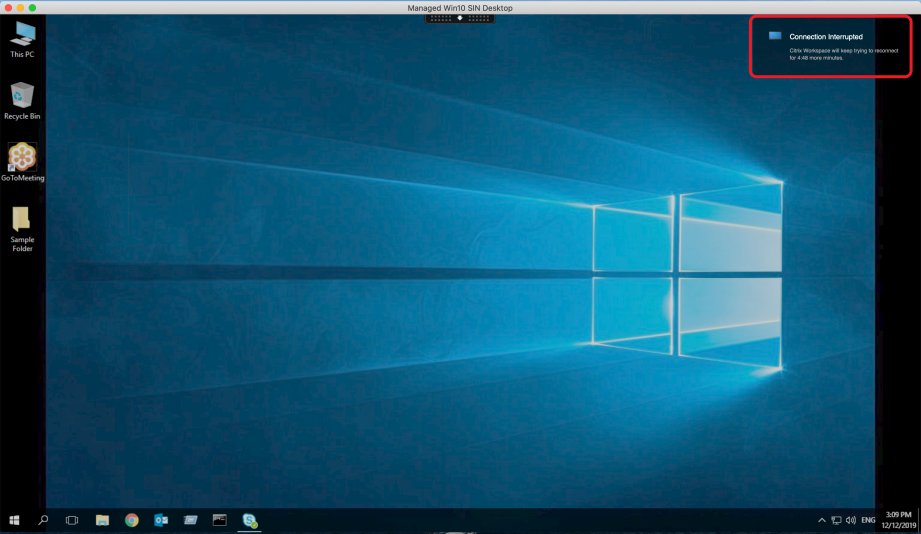Open the network status tray icon
Screen dimensions: 921x534
[x=836, y=521]
